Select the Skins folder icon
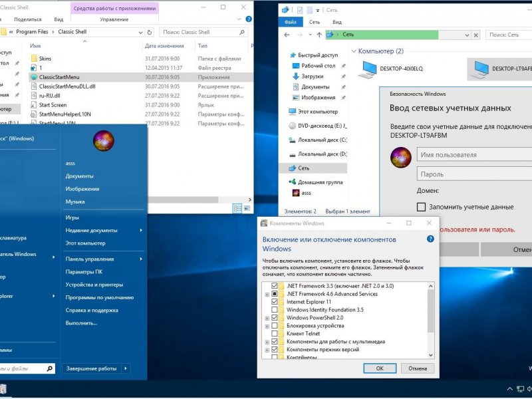Image resolution: width=532 pixels, height=399 pixels. coord(34,59)
